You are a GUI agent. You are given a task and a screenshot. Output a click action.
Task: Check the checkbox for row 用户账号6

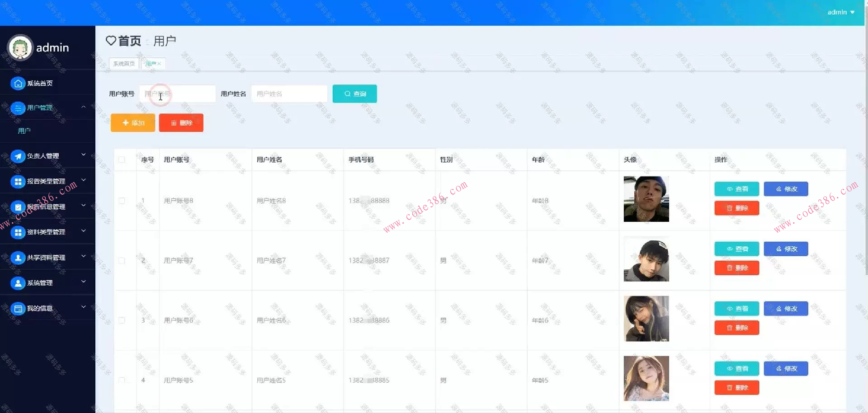[x=122, y=320]
